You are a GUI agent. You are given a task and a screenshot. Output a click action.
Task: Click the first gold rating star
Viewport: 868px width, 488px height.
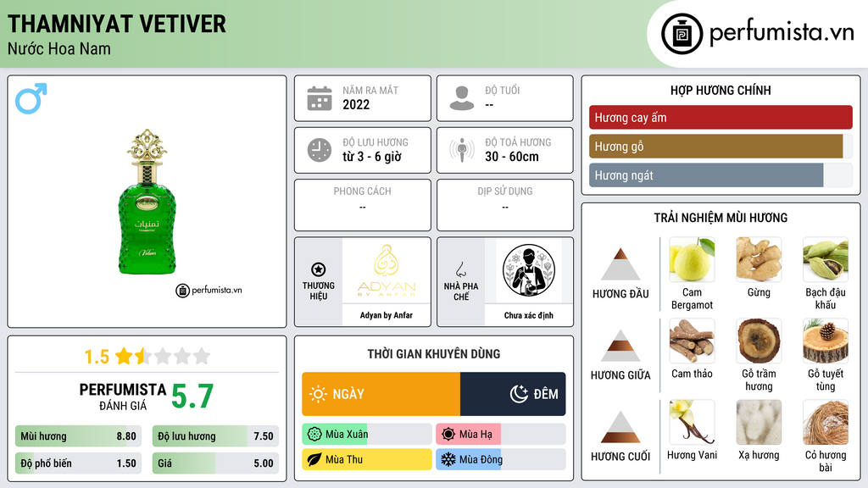(124, 356)
